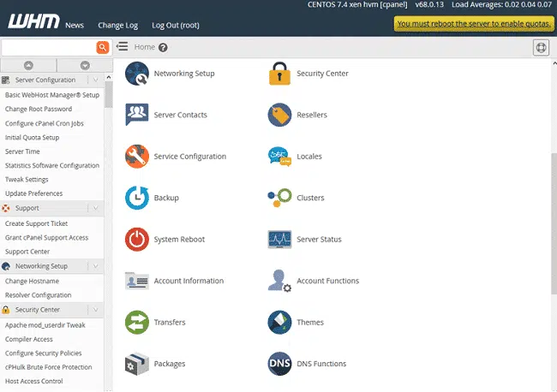Open the Change Log menu item

pos(118,25)
